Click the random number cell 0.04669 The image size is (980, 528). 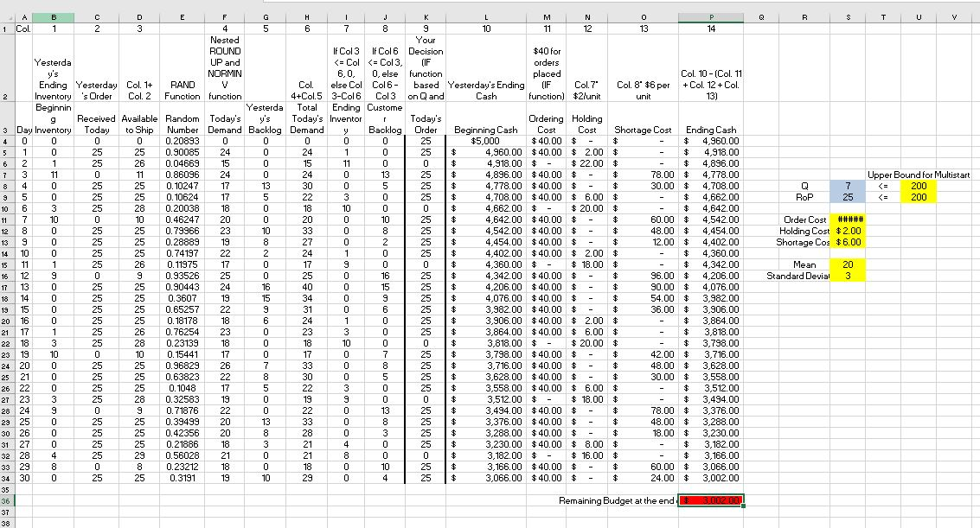(x=182, y=163)
